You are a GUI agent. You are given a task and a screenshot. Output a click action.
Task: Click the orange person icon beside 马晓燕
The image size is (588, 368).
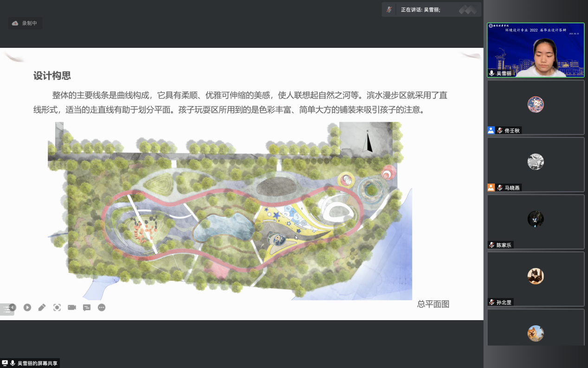click(x=491, y=188)
